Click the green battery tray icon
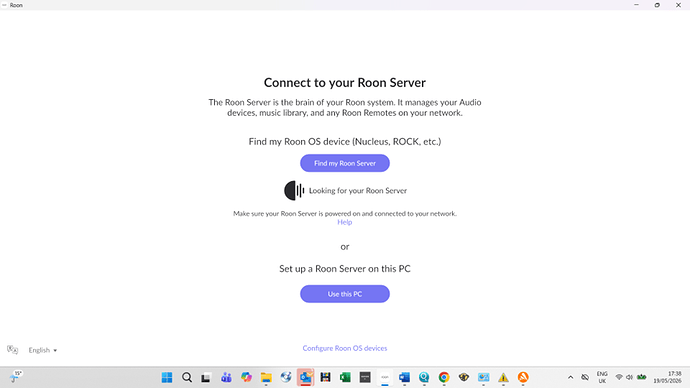Viewport: 690px width, 388px height. pyautogui.click(x=642, y=377)
